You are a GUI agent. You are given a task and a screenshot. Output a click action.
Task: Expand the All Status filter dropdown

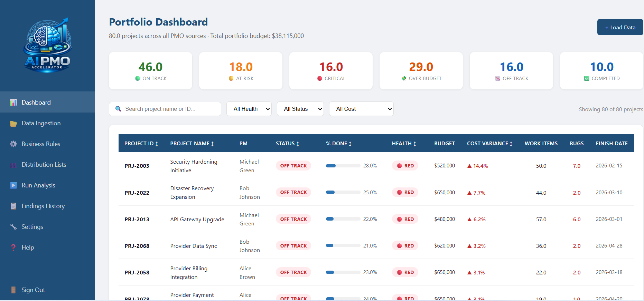[x=300, y=109]
